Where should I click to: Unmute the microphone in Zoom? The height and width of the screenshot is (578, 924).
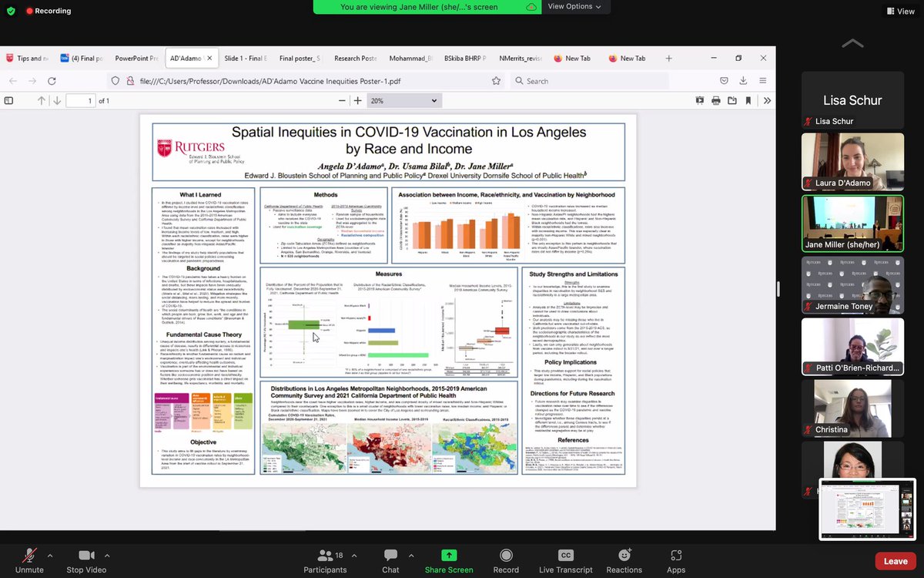click(29, 560)
